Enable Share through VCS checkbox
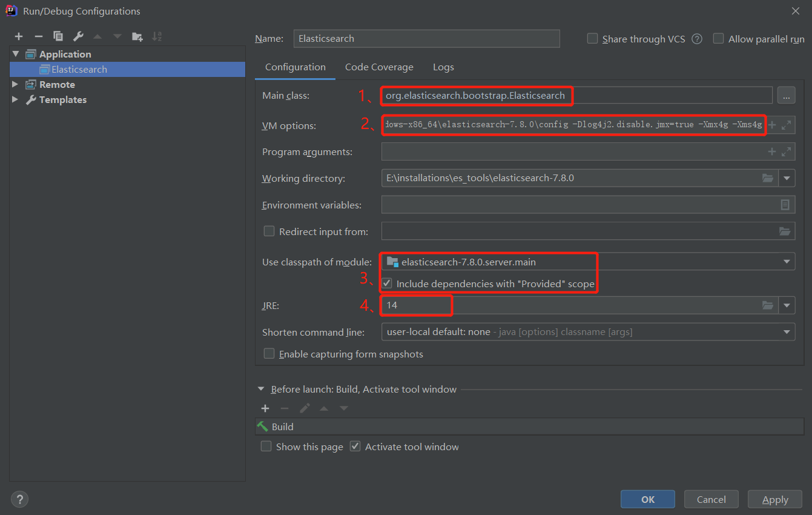Screen dimensions: 812x515 (592, 38)
